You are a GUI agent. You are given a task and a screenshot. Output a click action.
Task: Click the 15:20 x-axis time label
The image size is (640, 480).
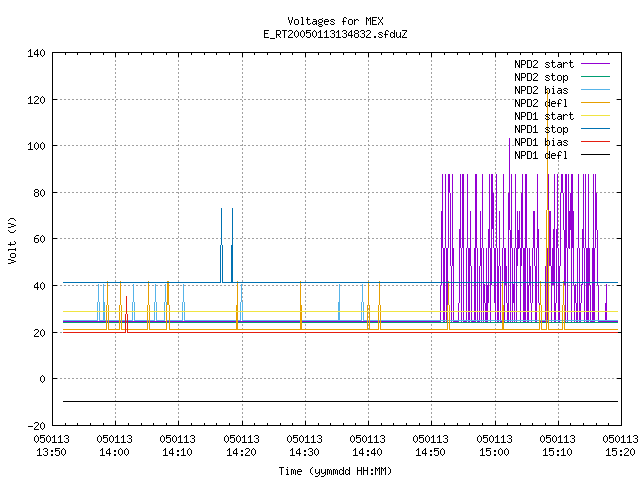point(620,453)
